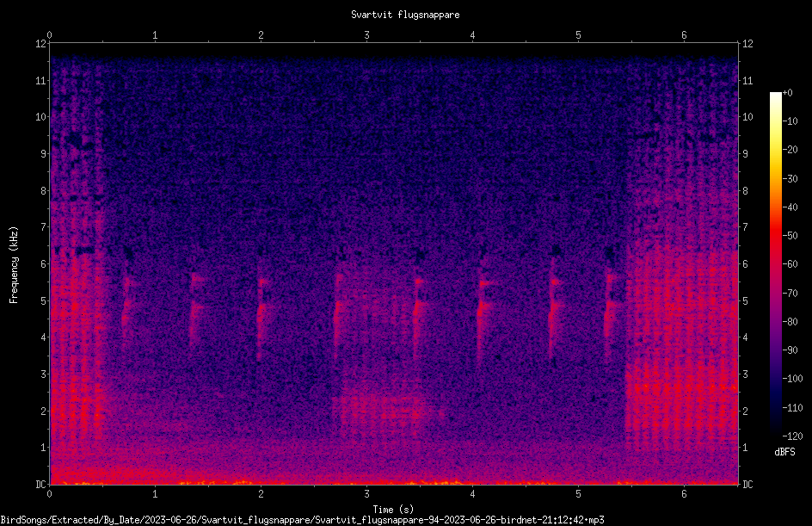Click the 'Frequency (kHz)' axis label
The height and width of the screenshot is (526, 812).
(14, 265)
